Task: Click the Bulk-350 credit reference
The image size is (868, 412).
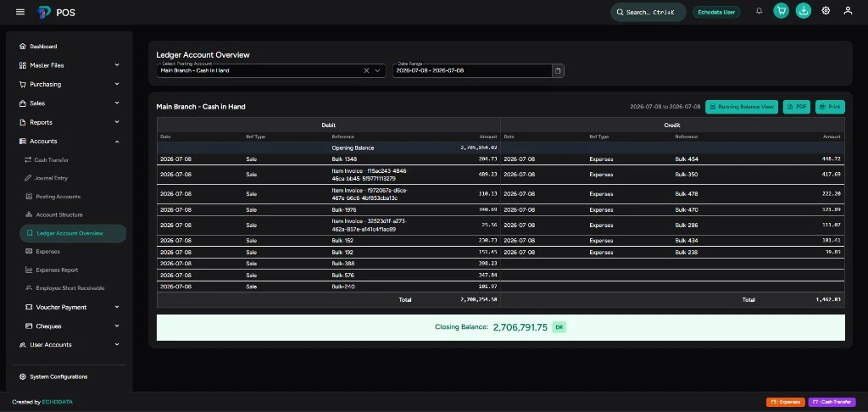Action: click(687, 175)
